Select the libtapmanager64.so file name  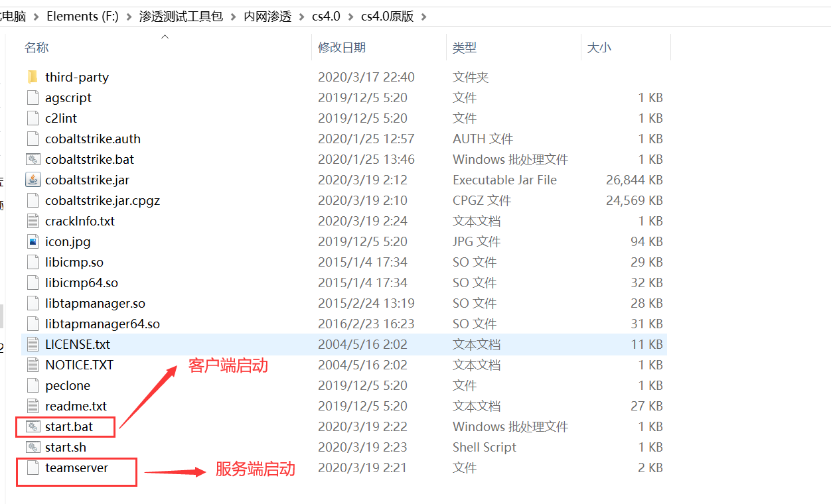point(102,324)
